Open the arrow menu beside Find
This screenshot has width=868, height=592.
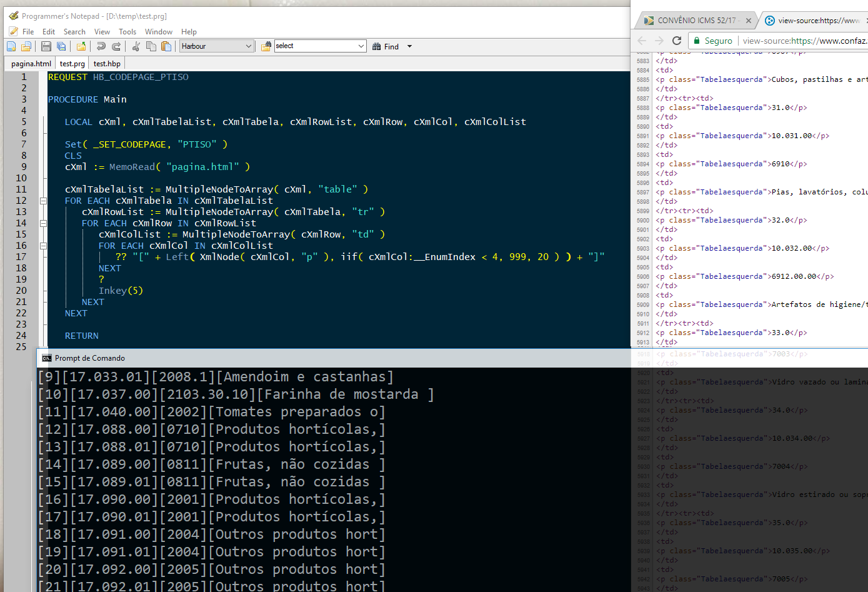point(410,46)
